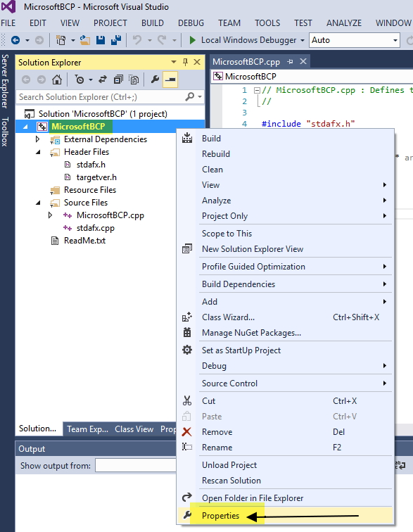Toggle the Solution Explorer auto-hide pin
The width and height of the screenshot is (413, 532).
coord(185,62)
